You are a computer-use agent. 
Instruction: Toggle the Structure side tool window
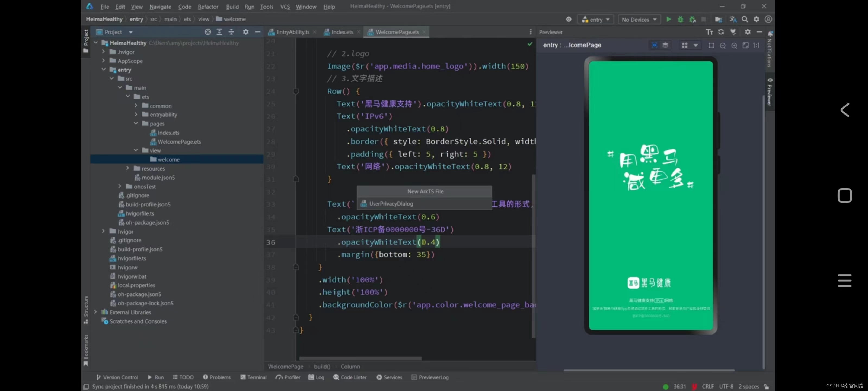[x=86, y=309]
